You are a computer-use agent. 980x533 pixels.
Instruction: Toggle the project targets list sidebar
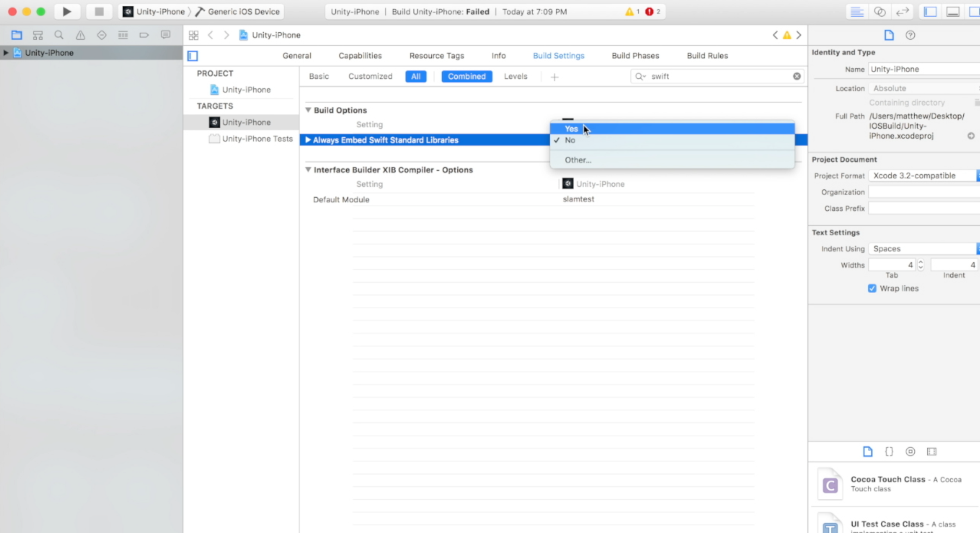(x=193, y=56)
